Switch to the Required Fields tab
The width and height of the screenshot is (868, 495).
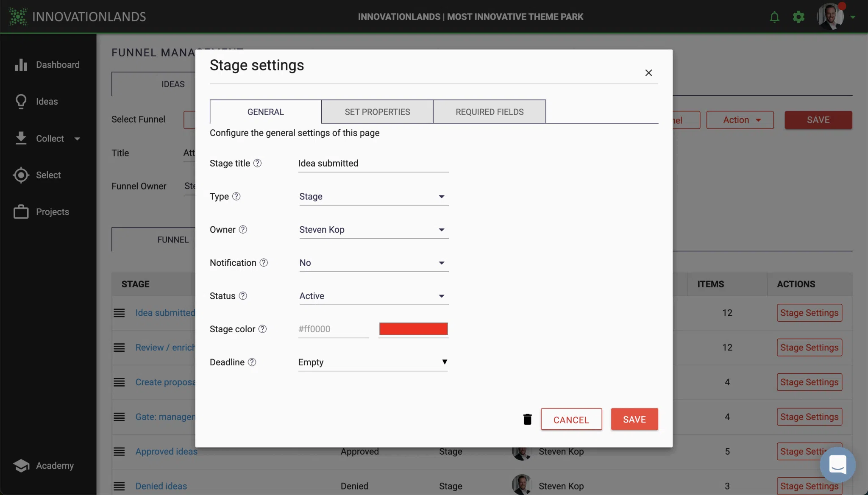click(x=490, y=112)
